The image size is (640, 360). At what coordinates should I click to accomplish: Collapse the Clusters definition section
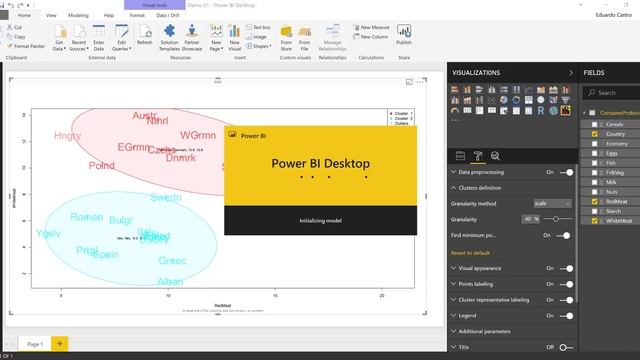coord(453,188)
